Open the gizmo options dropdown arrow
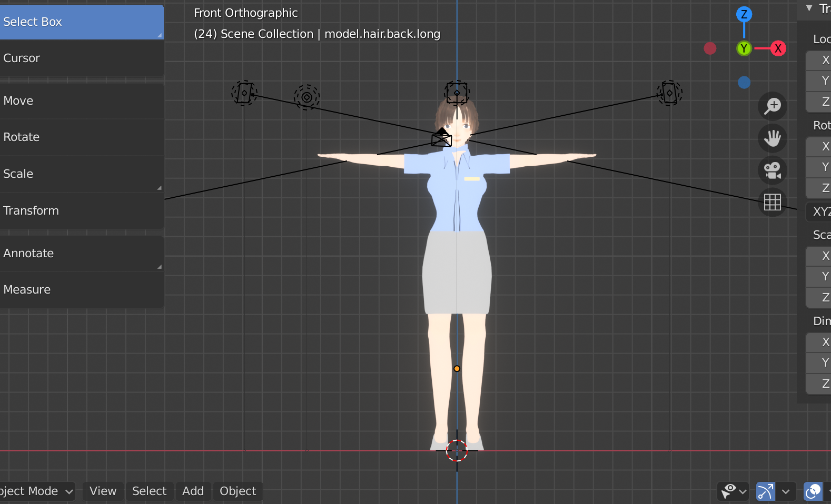 786,491
